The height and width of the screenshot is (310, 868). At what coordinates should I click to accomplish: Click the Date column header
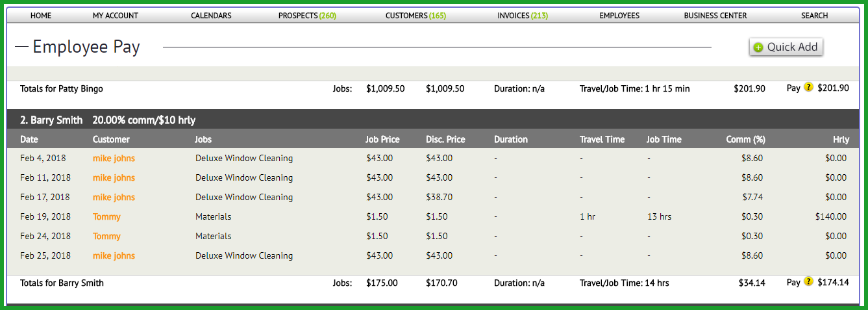29,139
